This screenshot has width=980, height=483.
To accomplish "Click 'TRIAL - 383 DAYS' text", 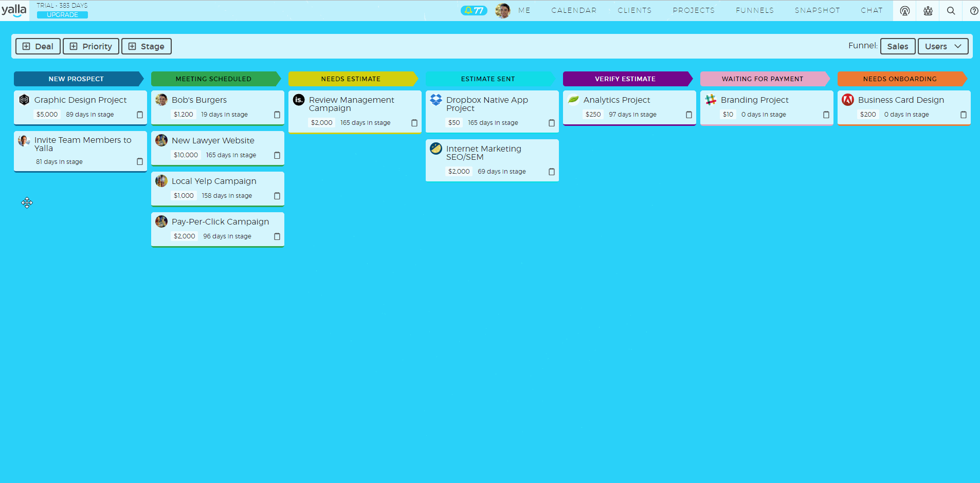I will click(x=62, y=5).
